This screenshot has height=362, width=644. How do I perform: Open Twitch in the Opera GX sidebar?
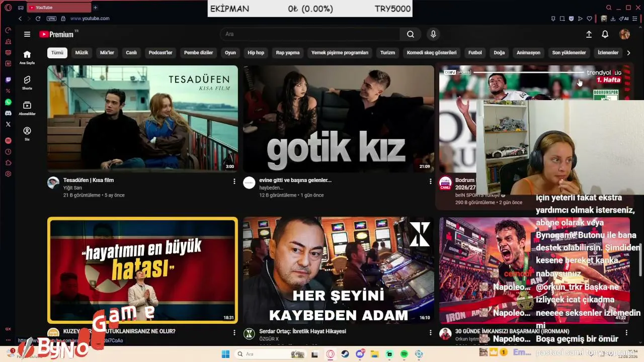(x=8, y=80)
